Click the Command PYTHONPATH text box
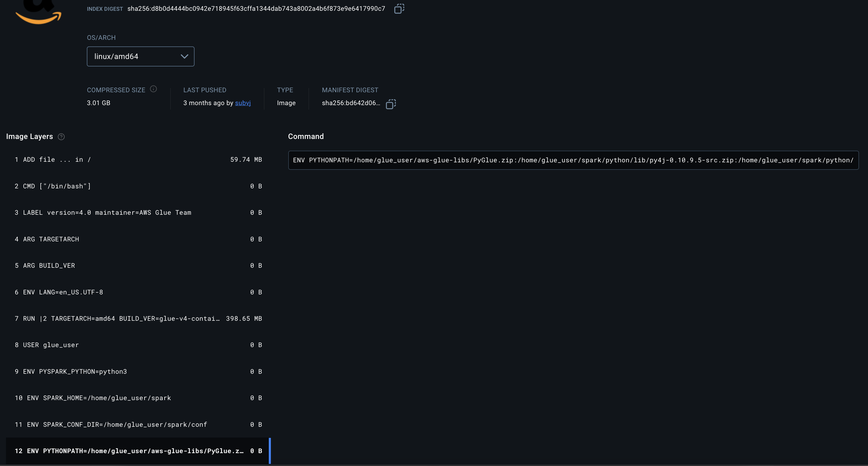868x466 pixels. (573, 160)
